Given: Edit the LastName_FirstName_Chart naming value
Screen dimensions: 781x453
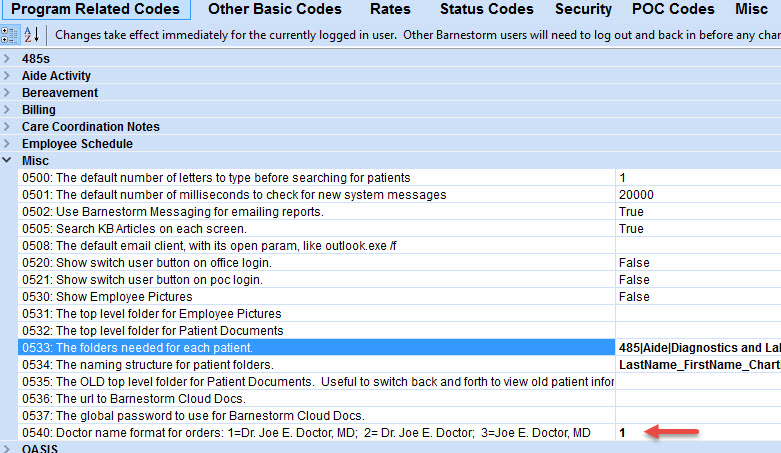Looking at the screenshot, I should pyautogui.click(x=698, y=364).
